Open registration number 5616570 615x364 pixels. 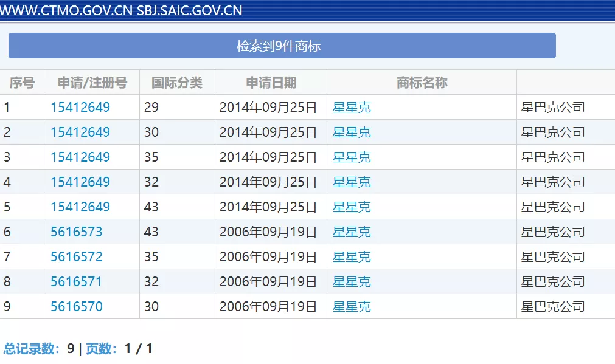pyautogui.click(x=77, y=306)
